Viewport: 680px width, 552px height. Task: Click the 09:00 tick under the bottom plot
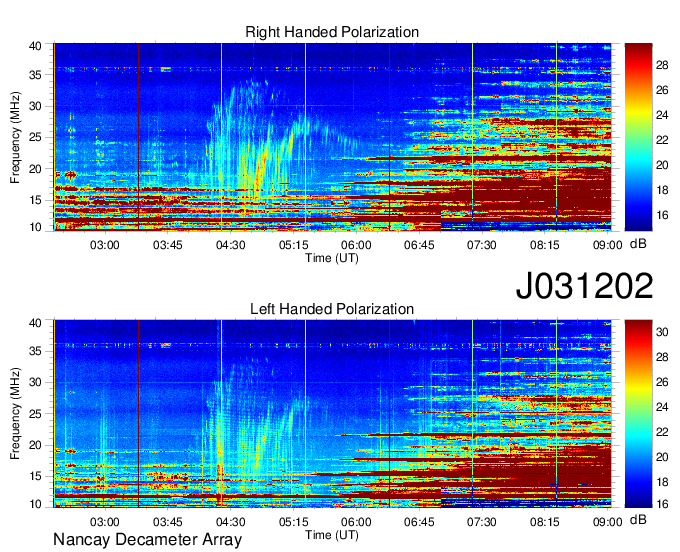click(x=608, y=522)
